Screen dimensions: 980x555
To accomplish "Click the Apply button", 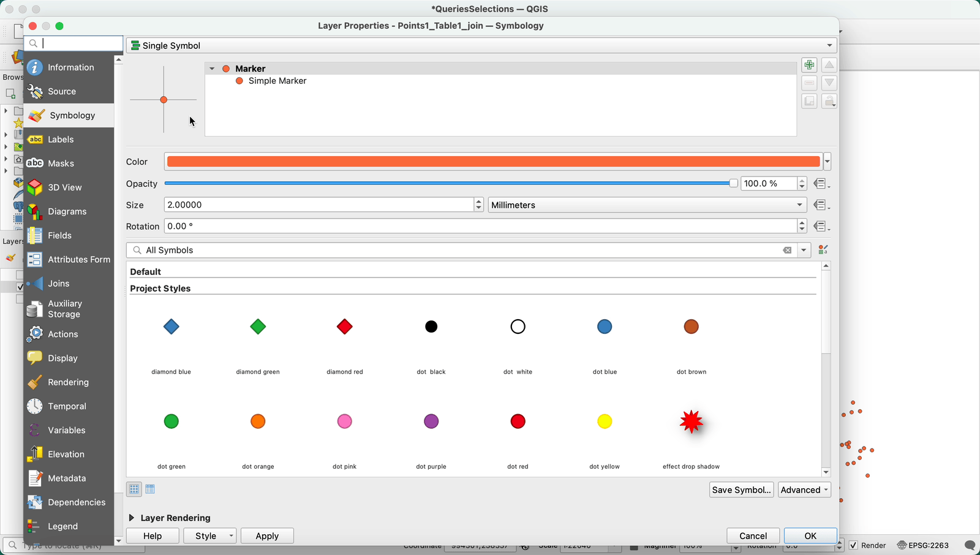I will (267, 536).
